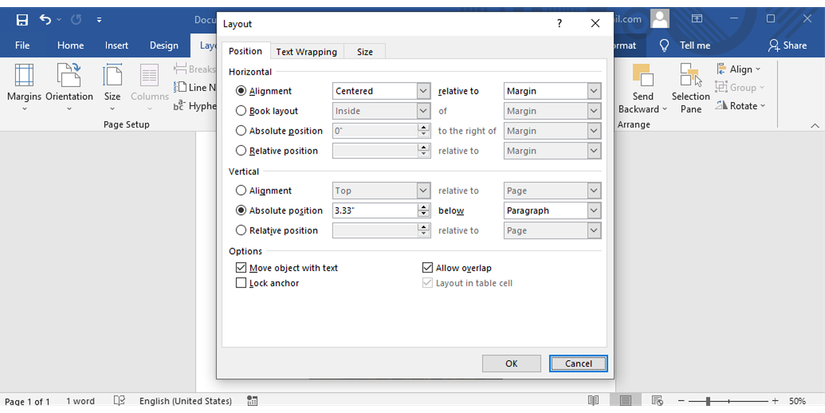Open the Align objects menu
This screenshot has width=825, height=413.
pos(738,69)
